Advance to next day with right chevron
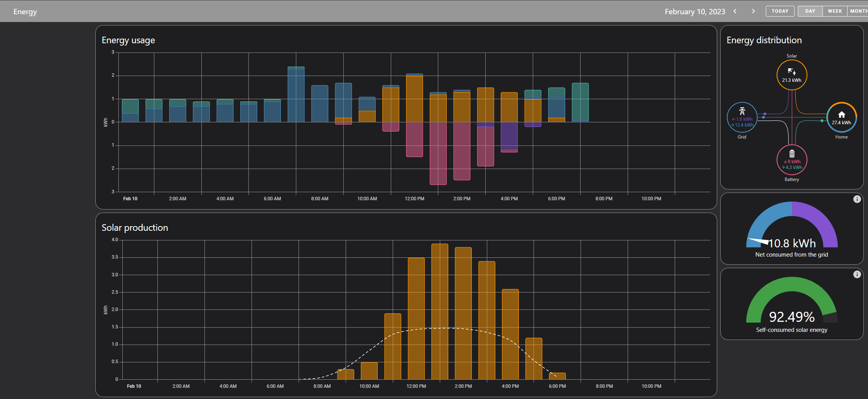The width and height of the screenshot is (868, 399). [x=753, y=11]
